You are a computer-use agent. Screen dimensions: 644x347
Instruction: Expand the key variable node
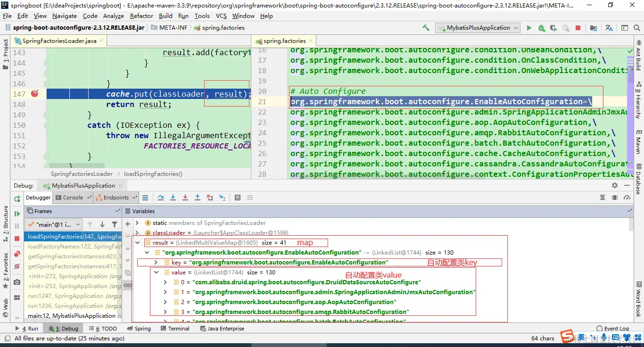coord(156,263)
